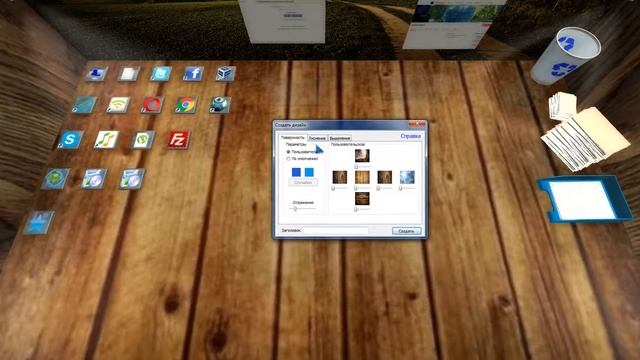The image size is (640, 360).
Task: Pick the darker blue color swatch
Action: click(x=296, y=172)
